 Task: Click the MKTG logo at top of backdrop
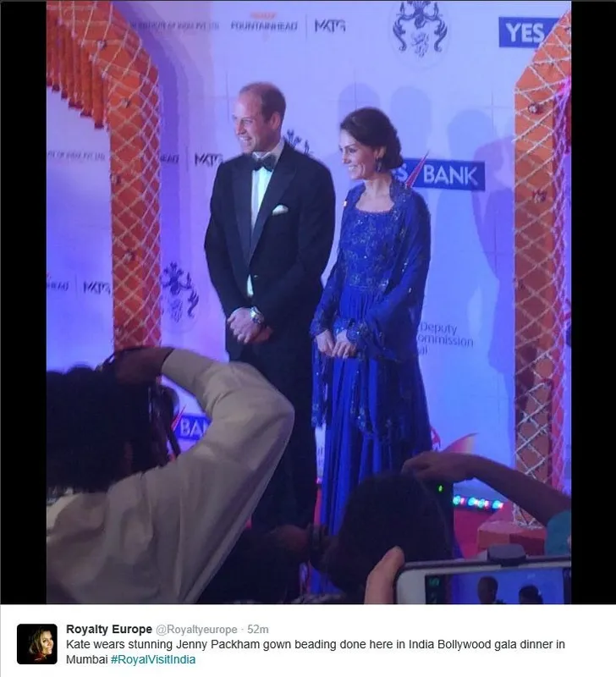(x=330, y=26)
